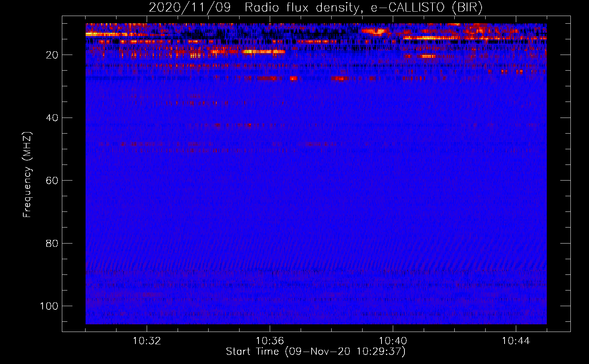Click the 10:36 time tick label
Image resolution: width=589 pixels, height=364 pixels.
coord(270,341)
